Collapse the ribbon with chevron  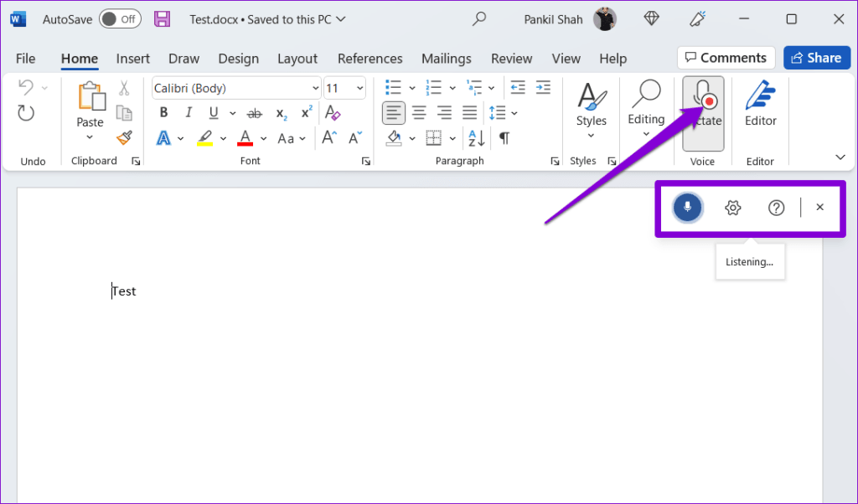coord(840,157)
